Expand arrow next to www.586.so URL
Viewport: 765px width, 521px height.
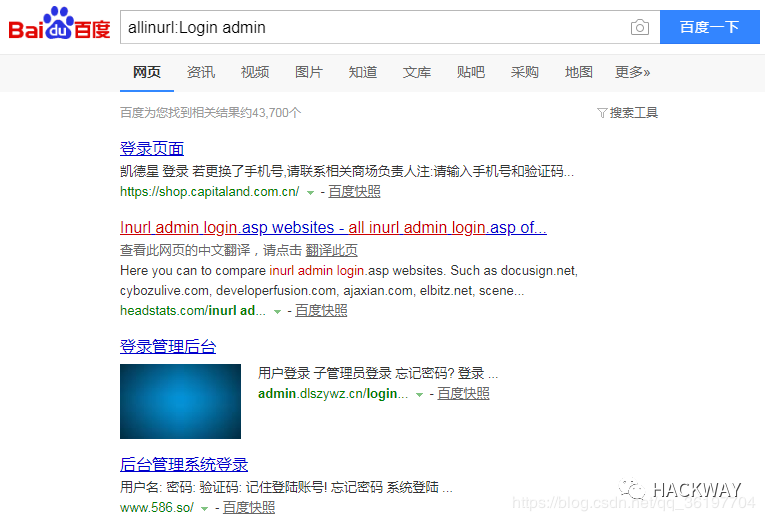[x=205, y=509]
